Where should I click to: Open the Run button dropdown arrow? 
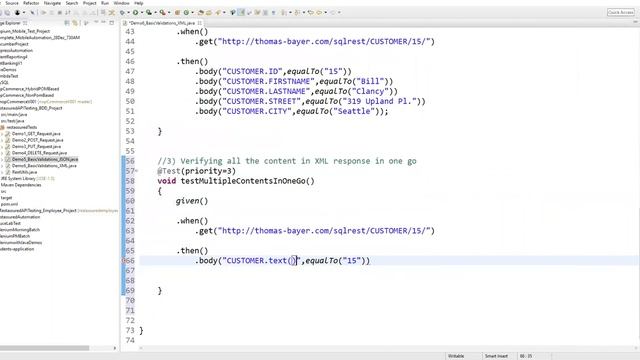142,12
